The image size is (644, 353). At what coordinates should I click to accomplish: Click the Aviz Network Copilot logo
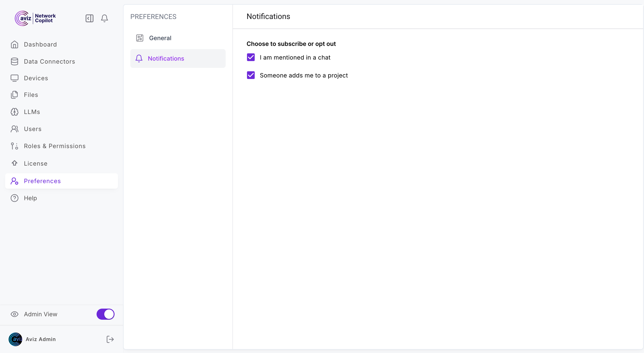35,18
